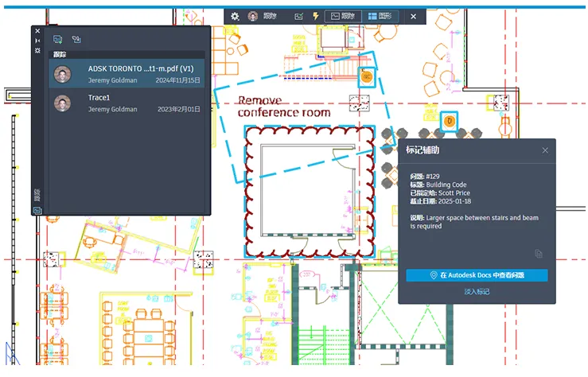Click the import markup trace icon

click(x=76, y=39)
